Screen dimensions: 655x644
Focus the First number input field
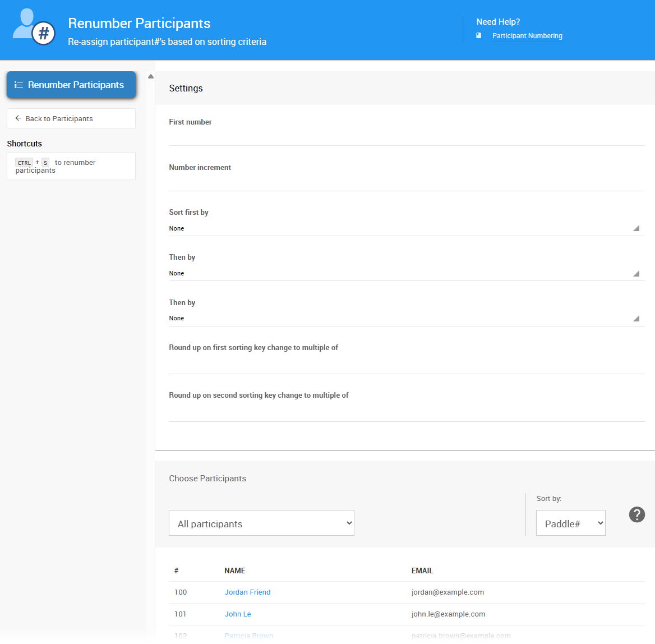pos(406,137)
